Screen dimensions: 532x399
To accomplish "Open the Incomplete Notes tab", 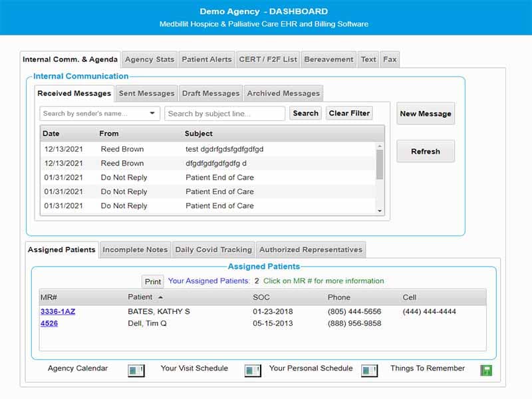I will click(x=135, y=250).
